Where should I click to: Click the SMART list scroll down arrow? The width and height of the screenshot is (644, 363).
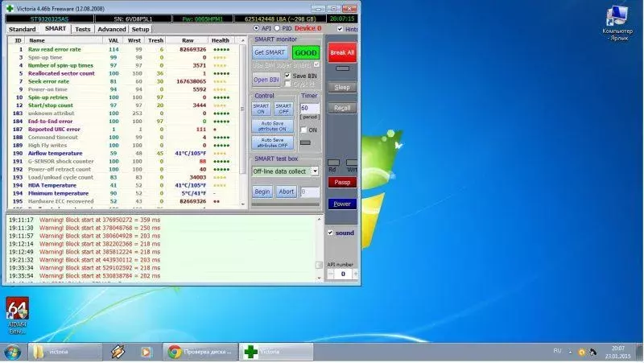(243, 204)
